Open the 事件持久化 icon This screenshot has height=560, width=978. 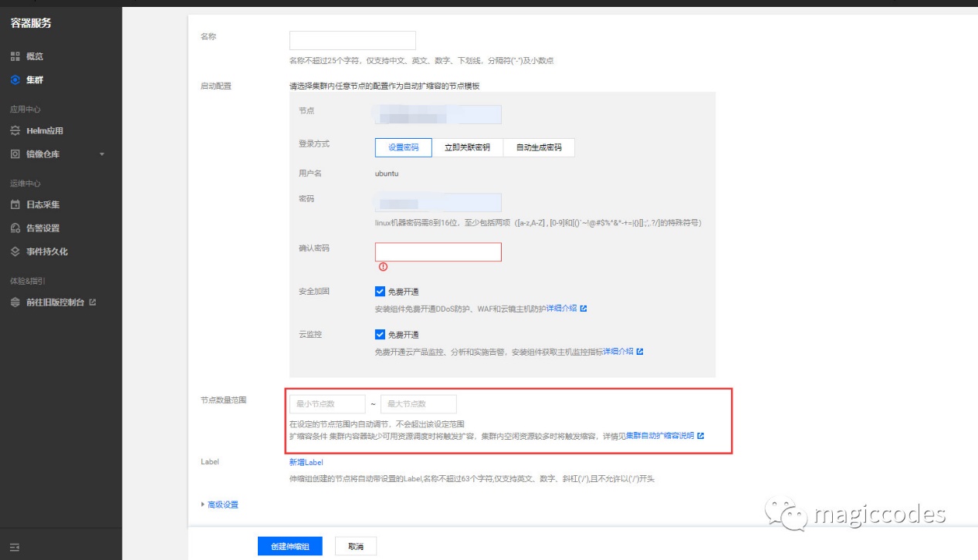[x=15, y=251]
